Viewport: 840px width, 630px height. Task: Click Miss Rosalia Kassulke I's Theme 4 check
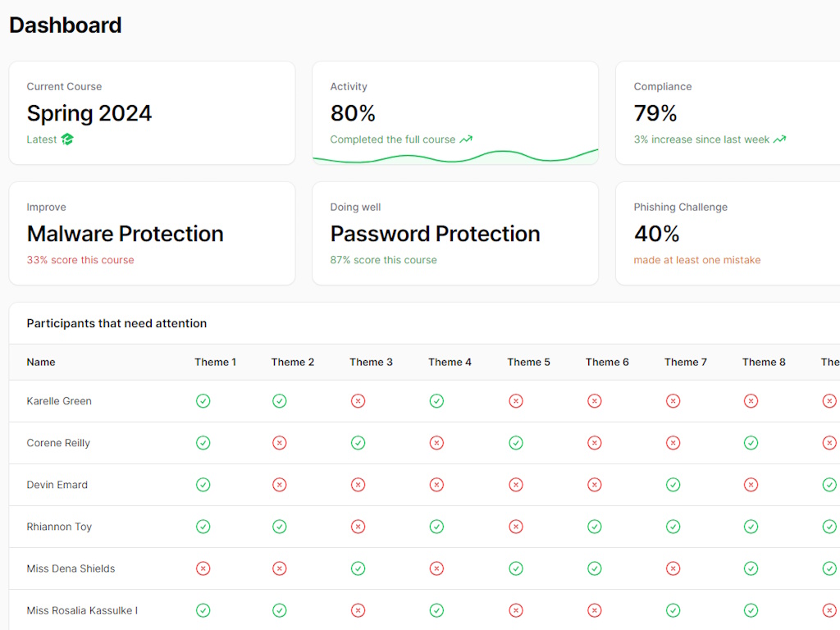click(x=436, y=610)
